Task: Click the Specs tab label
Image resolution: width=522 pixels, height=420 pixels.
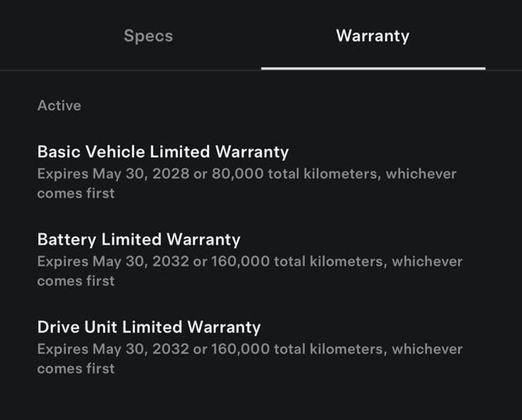Action: pos(148,36)
